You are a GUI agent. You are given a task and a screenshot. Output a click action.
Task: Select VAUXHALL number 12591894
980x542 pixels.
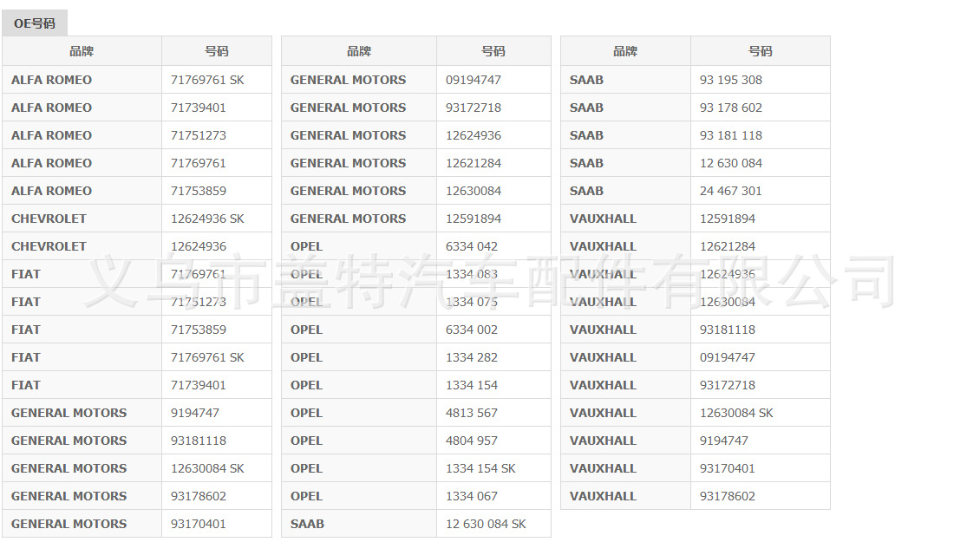click(x=728, y=219)
